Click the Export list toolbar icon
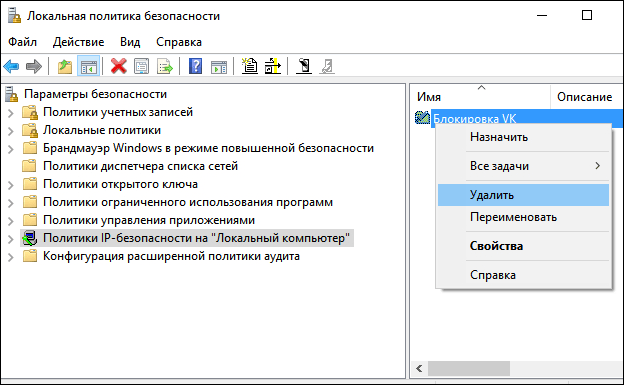The image size is (624, 385). (x=165, y=66)
